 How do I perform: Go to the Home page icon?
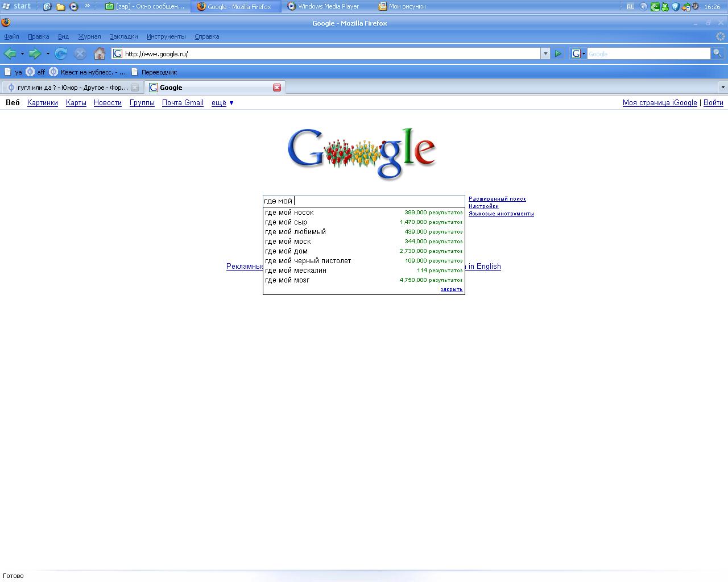click(x=100, y=53)
